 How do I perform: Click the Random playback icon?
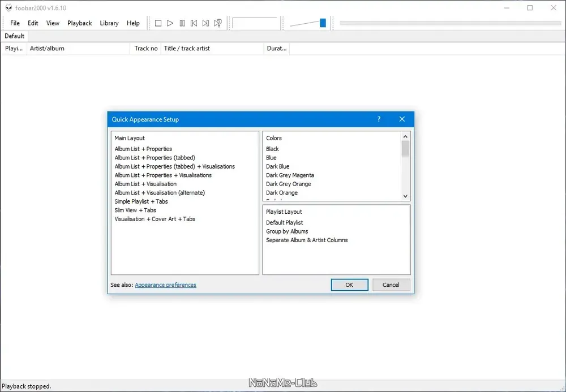tap(218, 23)
